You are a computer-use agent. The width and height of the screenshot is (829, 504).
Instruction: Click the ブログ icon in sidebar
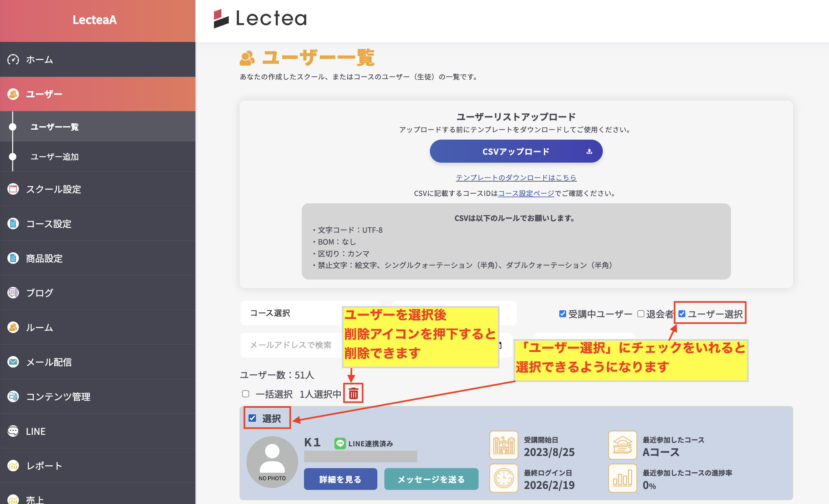tap(13, 293)
